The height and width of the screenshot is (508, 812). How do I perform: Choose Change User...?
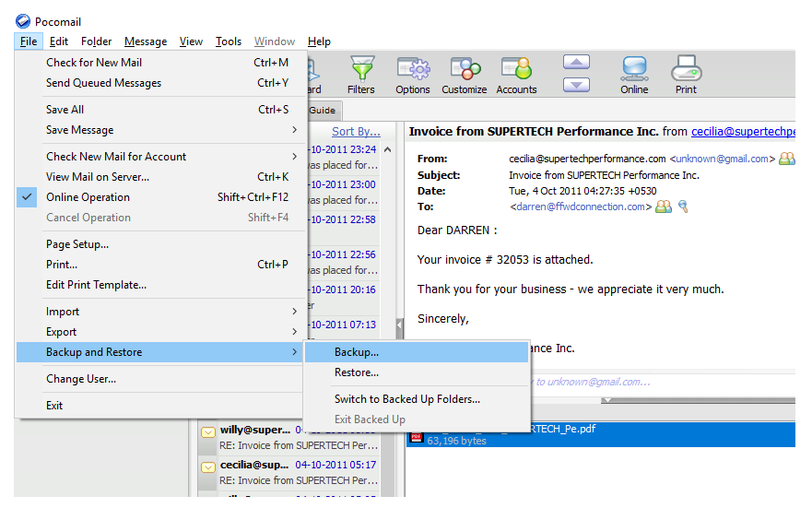click(x=161, y=379)
